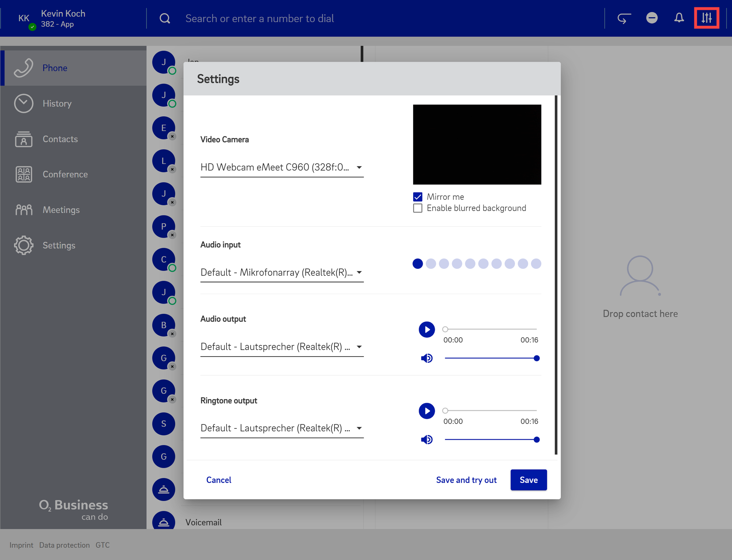Click the do-not-disturb minus icon

coord(651,18)
